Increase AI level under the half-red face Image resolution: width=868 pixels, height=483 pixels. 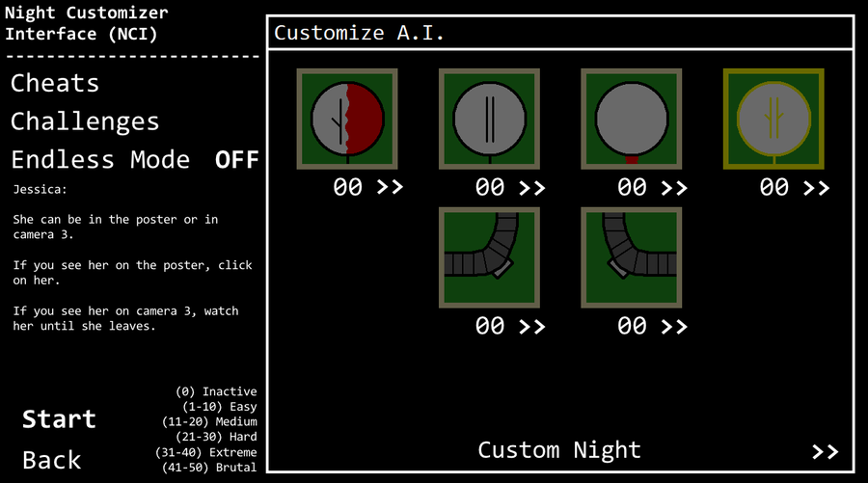(x=391, y=188)
